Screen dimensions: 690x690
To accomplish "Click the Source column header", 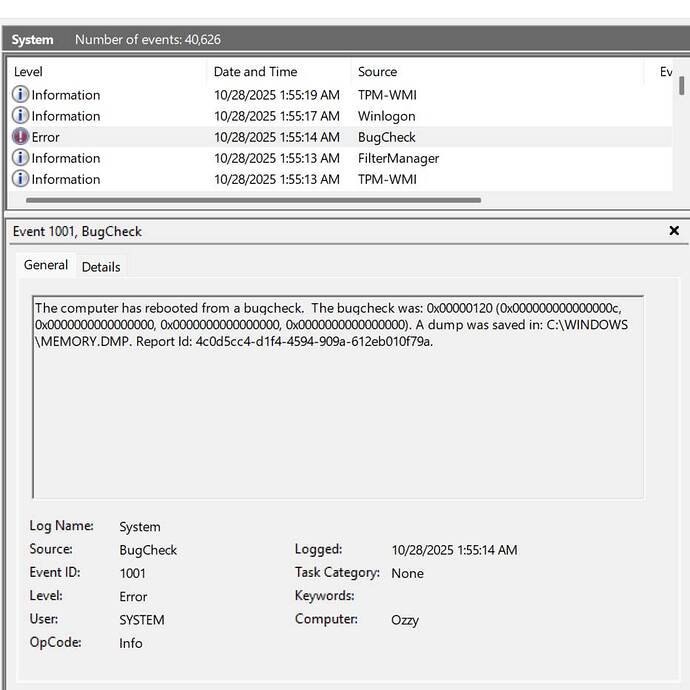I will [x=377, y=72].
